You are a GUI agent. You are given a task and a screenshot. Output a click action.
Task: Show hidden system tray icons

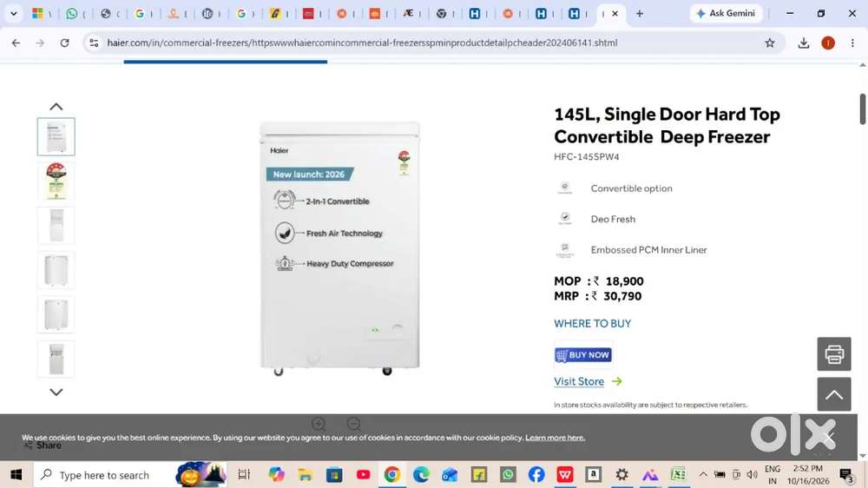click(x=702, y=475)
